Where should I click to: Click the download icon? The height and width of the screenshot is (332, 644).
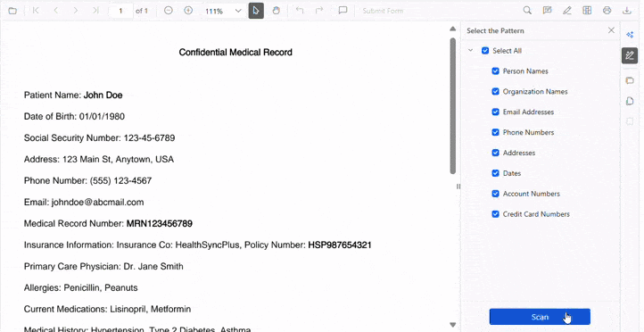point(627,11)
